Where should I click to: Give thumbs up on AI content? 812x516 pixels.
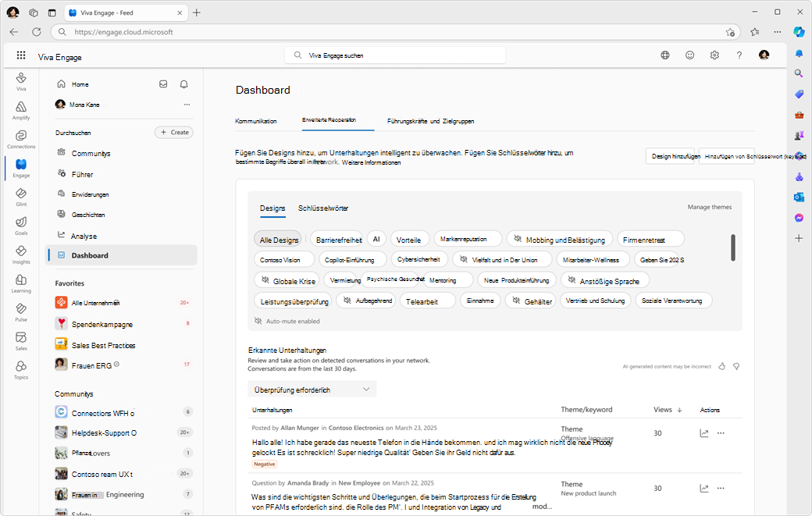click(722, 366)
